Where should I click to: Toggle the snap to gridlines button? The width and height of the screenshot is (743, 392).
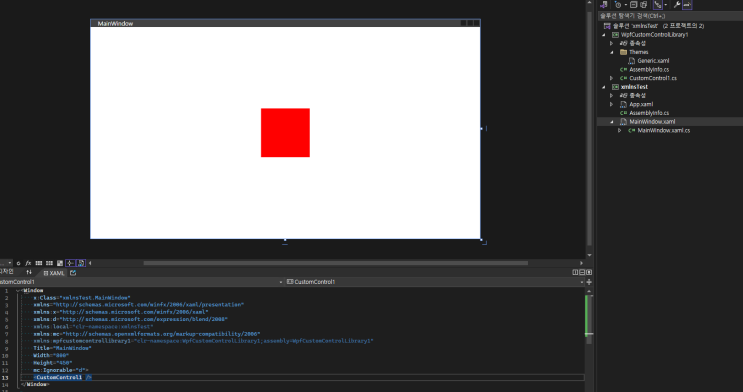49,263
